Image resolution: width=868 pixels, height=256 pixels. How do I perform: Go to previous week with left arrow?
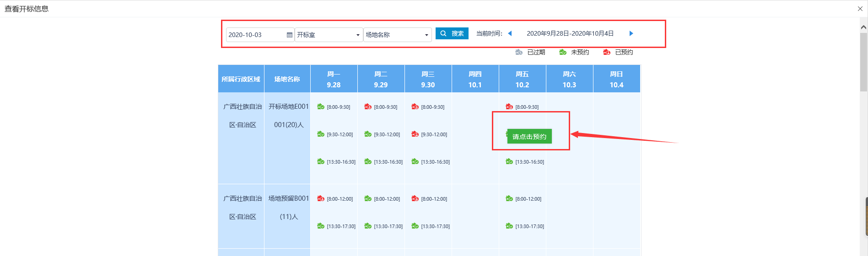(x=510, y=33)
